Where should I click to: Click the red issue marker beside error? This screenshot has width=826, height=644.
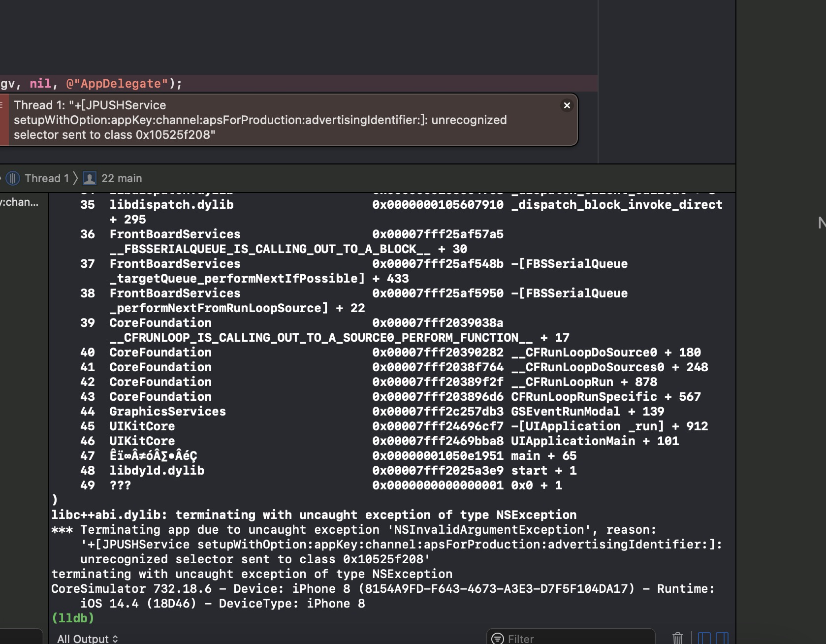coord(3,120)
